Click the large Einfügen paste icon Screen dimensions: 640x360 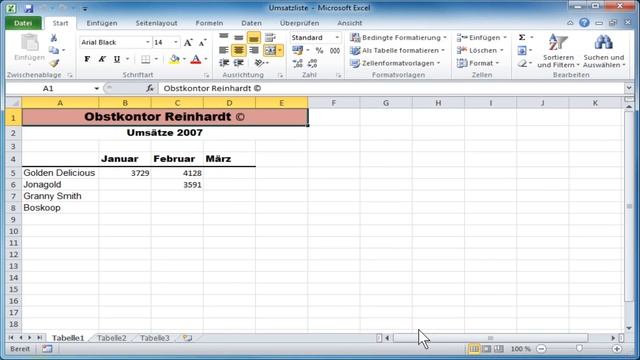coord(29,43)
